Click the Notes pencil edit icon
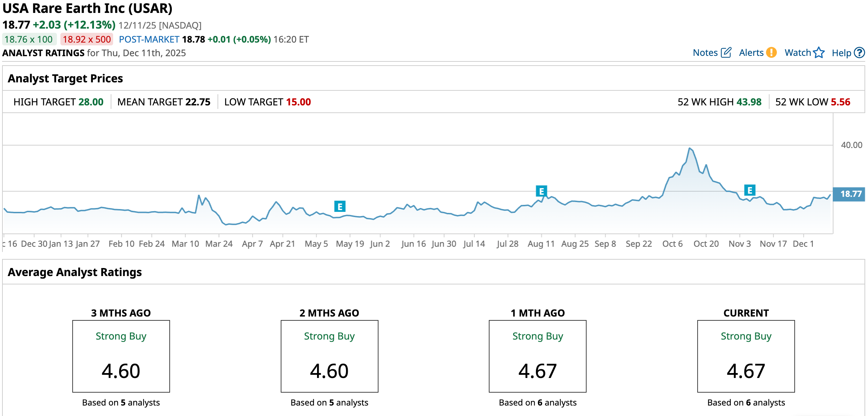The height and width of the screenshot is (416, 868). (x=726, y=53)
